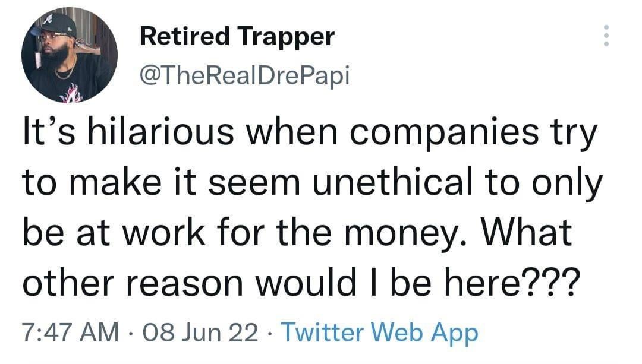
Task: Click the 08 Jun 22 date
Action: tap(201, 332)
